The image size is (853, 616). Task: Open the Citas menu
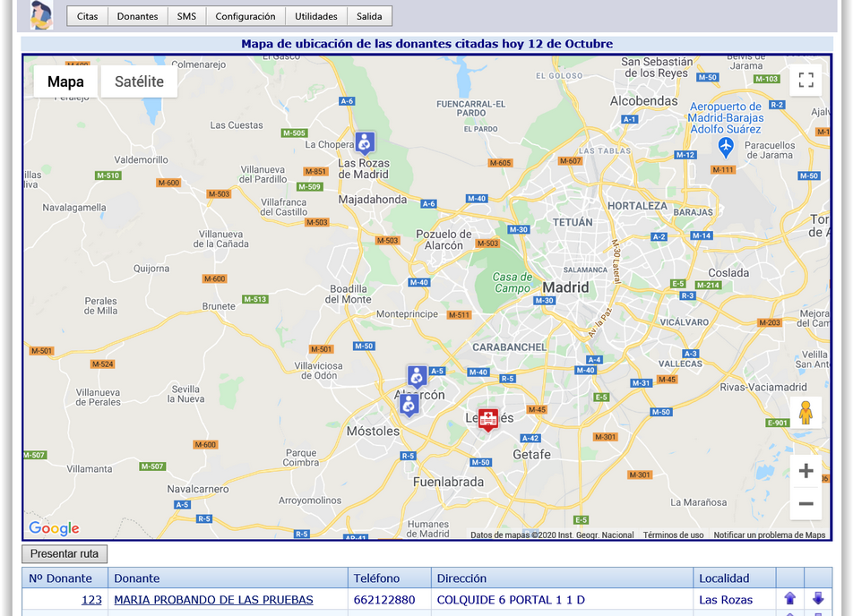pos(88,16)
